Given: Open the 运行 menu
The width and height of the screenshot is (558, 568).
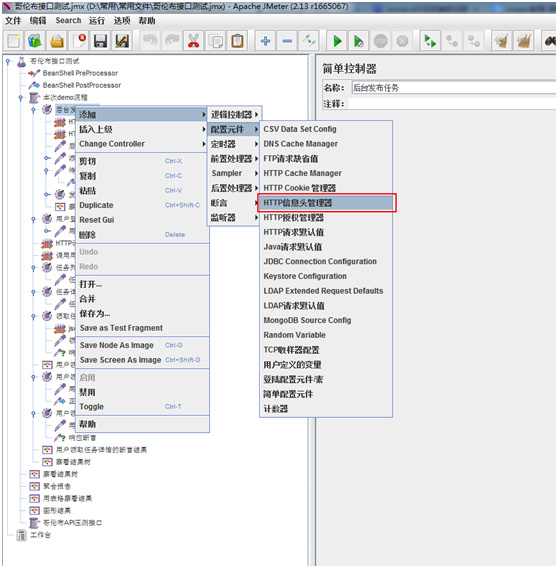Looking at the screenshot, I should [x=97, y=21].
